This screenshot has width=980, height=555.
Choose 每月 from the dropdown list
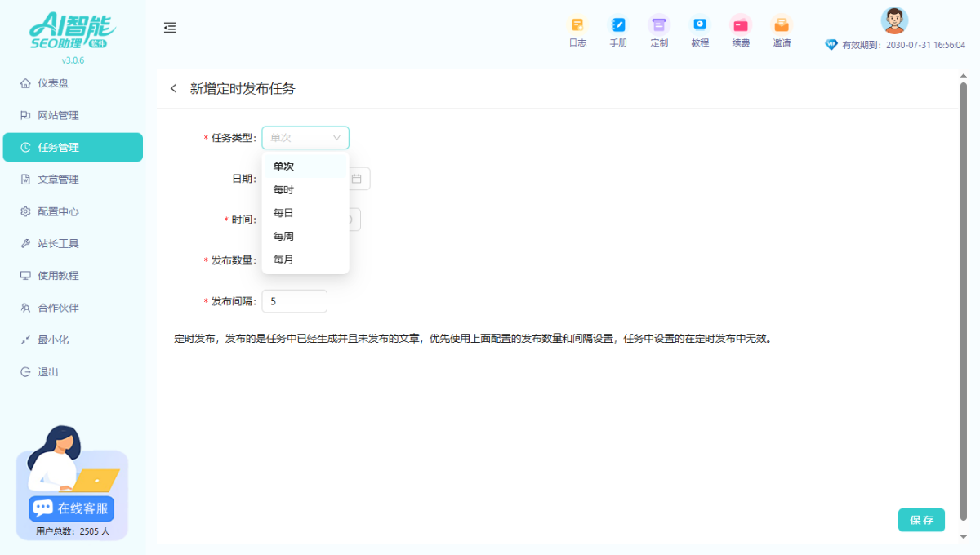(x=305, y=260)
